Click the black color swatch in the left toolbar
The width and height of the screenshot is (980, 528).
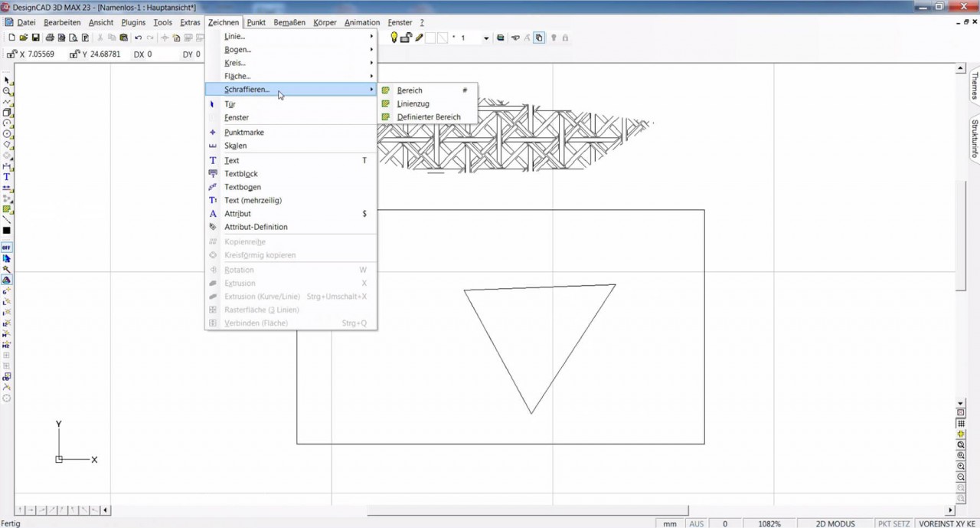[6, 230]
